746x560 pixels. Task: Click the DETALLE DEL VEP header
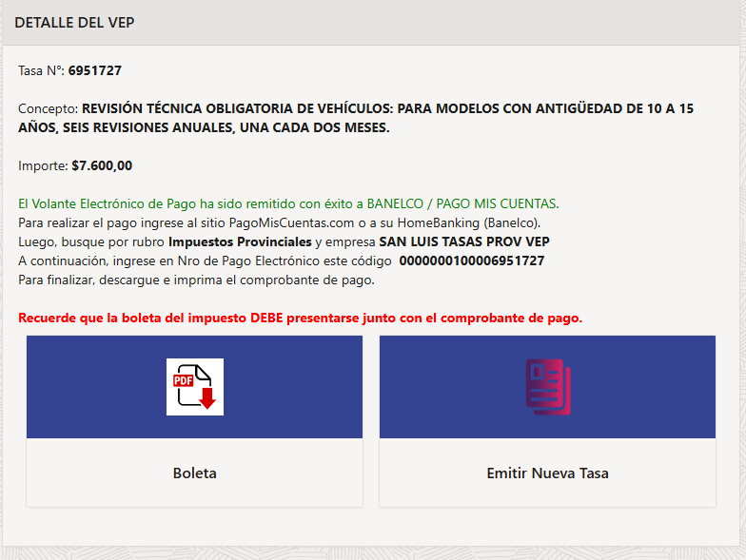74,23
